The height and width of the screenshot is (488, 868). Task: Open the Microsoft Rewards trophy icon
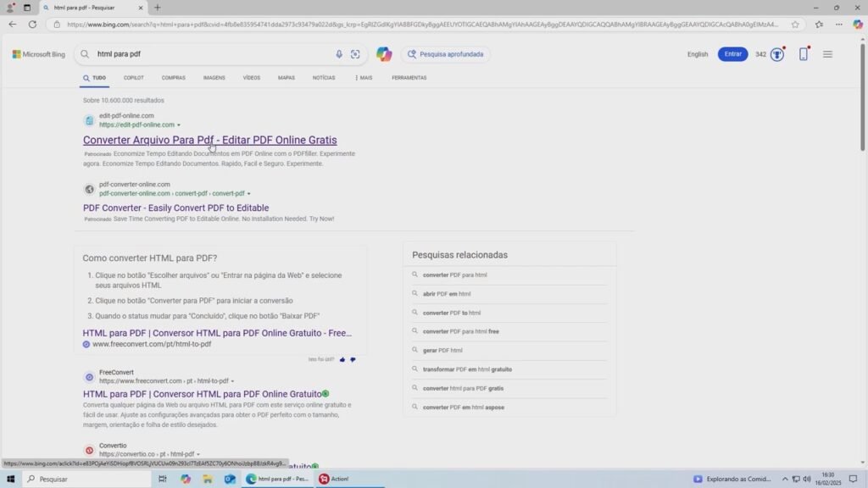[x=776, y=54]
